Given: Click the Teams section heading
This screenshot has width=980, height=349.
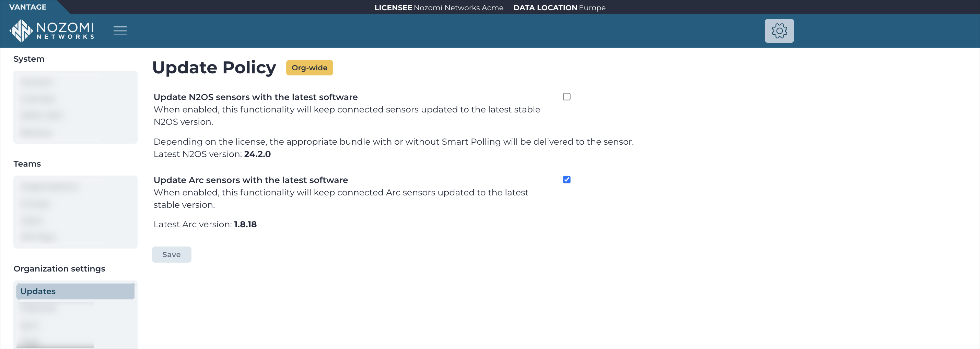Looking at the screenshot, I should coord(27,164).
